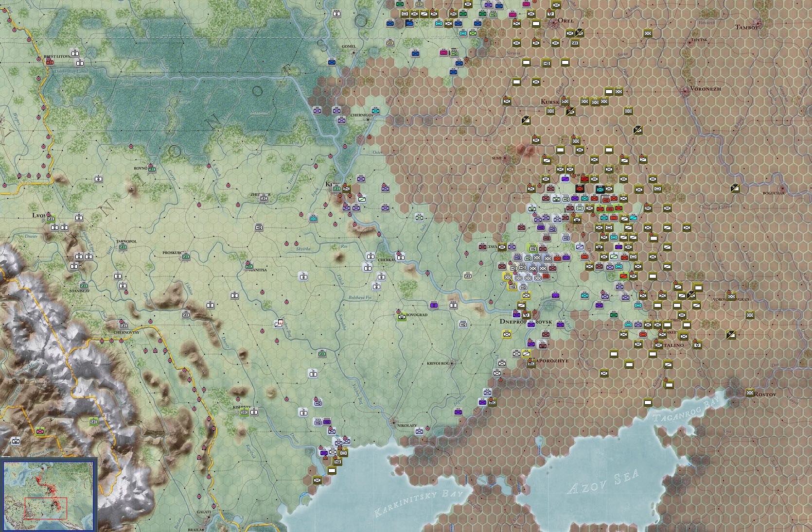Select the Lipetsk city label
Viewport: 812px width, 532px height.
pyautogui.click(x=700, y=40)
